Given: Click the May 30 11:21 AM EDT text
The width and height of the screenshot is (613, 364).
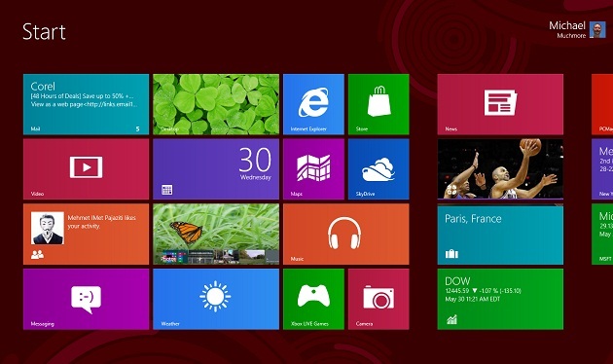Looking at the screenshot, I should coord(473,299).
